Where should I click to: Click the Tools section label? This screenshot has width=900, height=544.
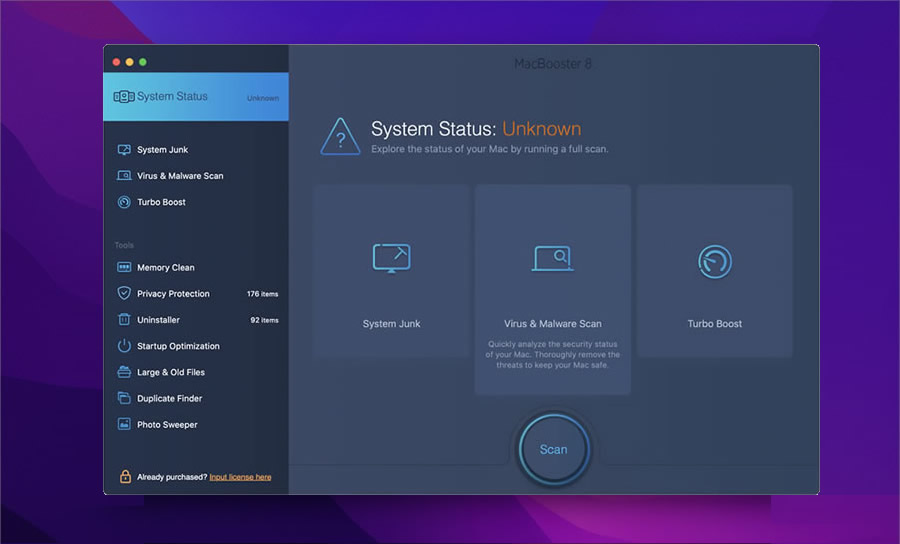coord(124,245)
